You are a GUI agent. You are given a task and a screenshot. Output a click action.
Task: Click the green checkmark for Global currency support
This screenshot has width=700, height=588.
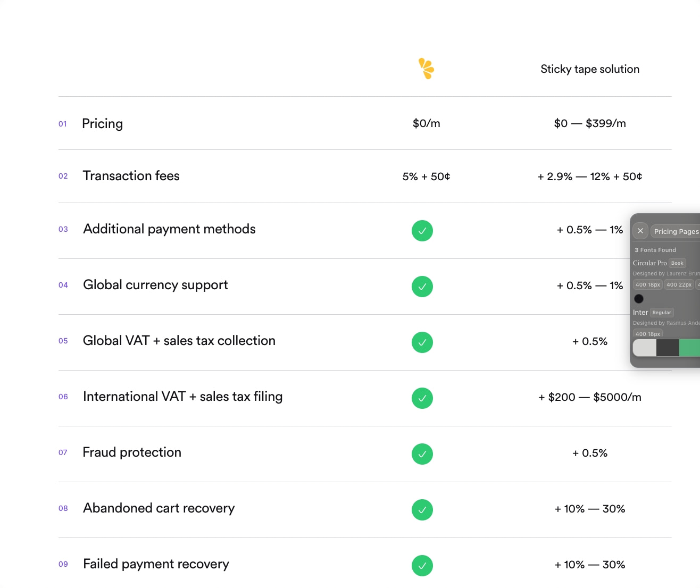click(x=422, y=287)
